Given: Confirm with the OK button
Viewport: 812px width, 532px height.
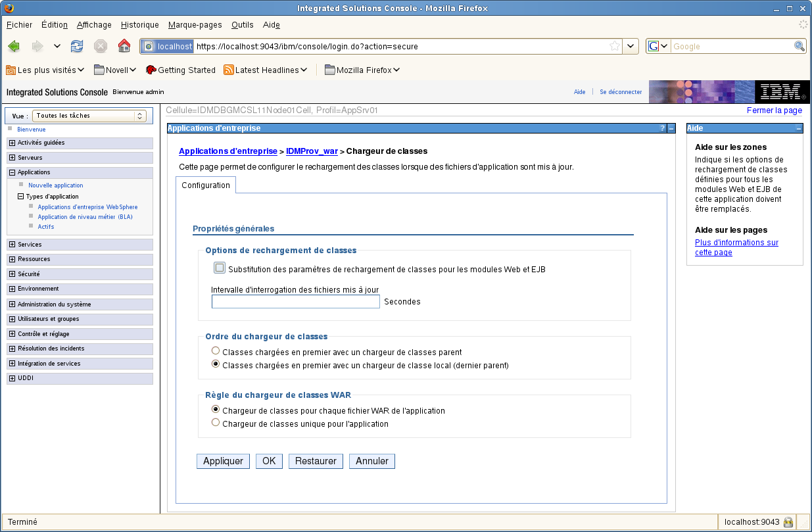Looking at the screenshot, I should point(269,462).
